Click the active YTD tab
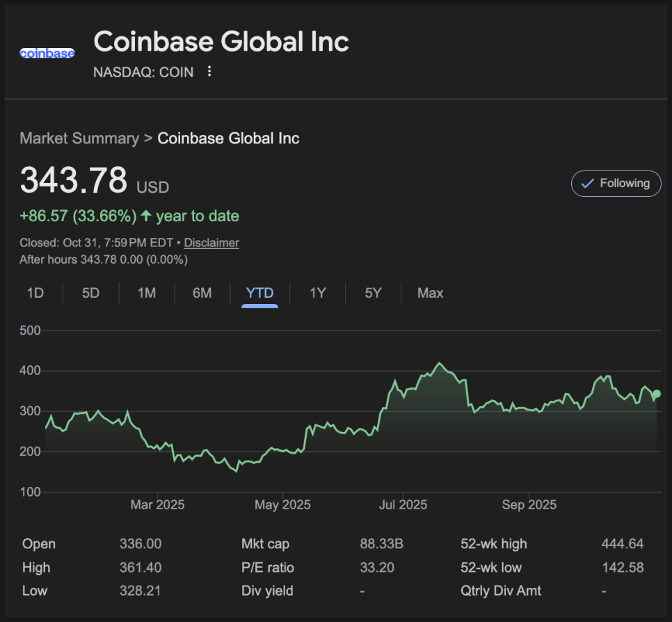Screen dimensions: 672x622 pos(259,293)
